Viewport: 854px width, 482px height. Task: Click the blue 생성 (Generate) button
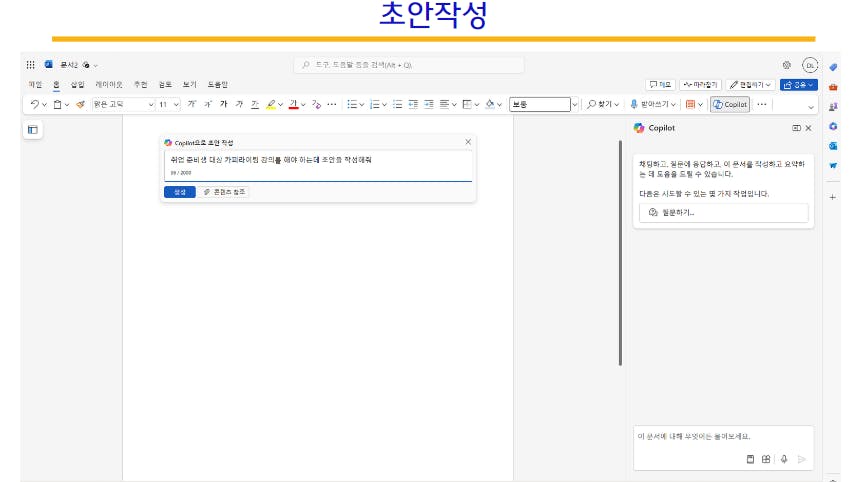[179, 191]
